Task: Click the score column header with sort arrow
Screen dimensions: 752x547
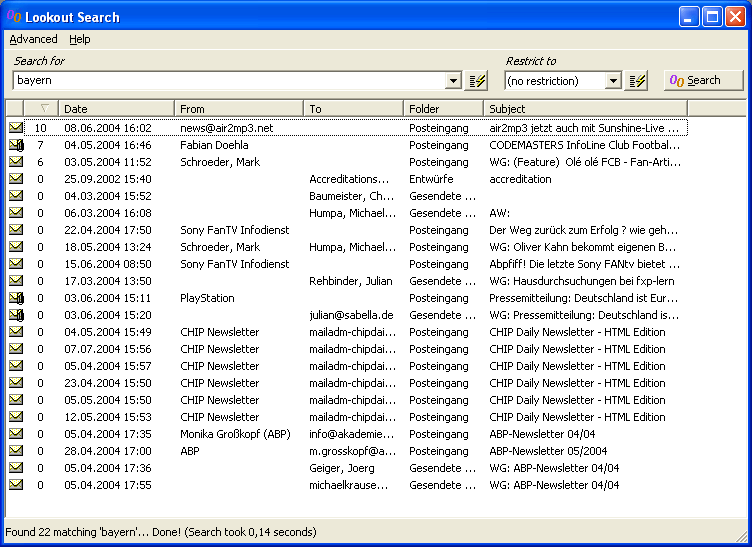Action: [41, 109]
